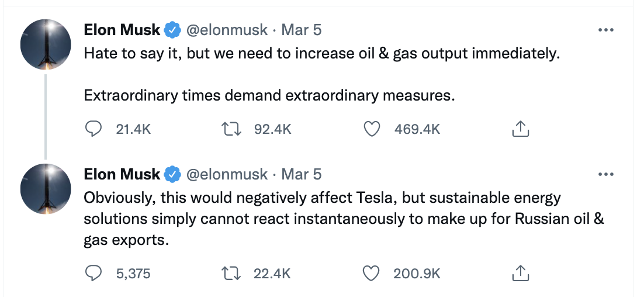Open the Mar 5 timestamp of first tweet
The height and width of the screenshot is (297, 644).
pos(302,30)
